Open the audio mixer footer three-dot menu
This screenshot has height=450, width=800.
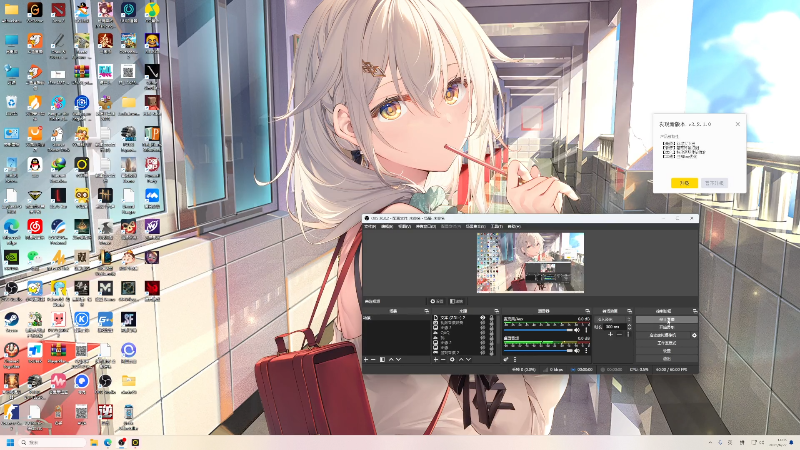coord(515,360)
